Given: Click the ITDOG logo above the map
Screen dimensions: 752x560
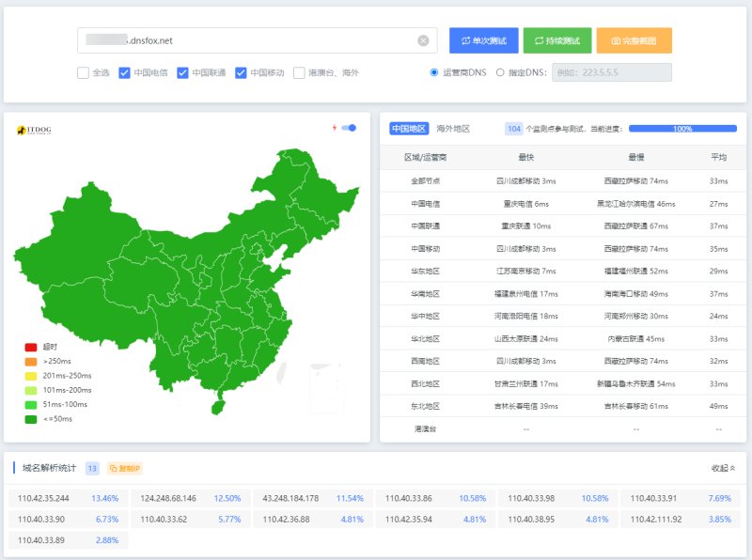Looking at the screenshot, I should 34,130.
